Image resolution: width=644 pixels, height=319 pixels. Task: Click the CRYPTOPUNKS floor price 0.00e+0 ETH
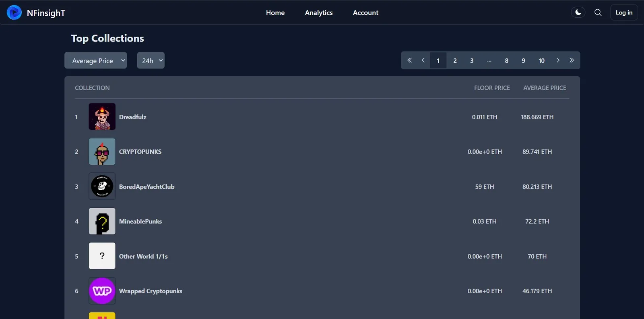pos(485,152)
